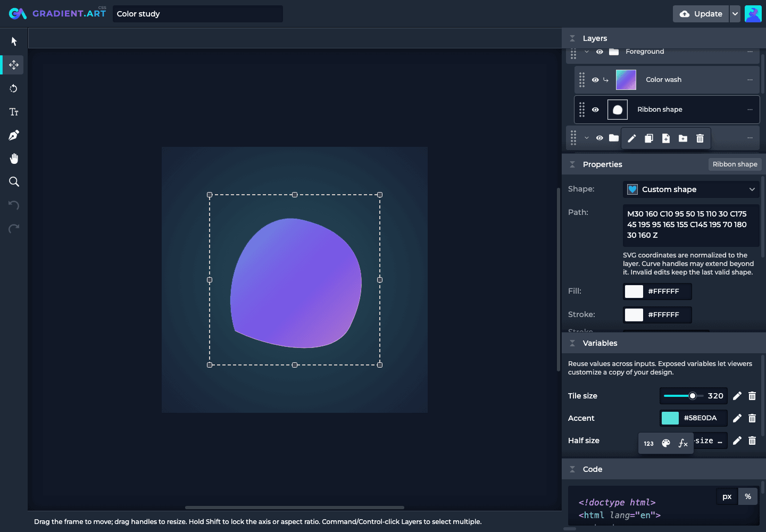Hide the Ribbon shape layer
This screenshot has height=532, width=766.
(595, 110)
